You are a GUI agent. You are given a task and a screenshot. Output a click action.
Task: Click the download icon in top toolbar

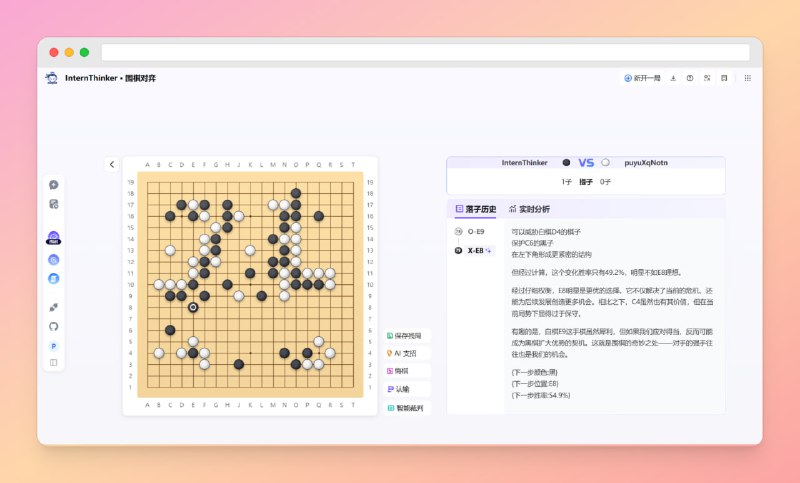pyautogui.click(x=673, y=78)
